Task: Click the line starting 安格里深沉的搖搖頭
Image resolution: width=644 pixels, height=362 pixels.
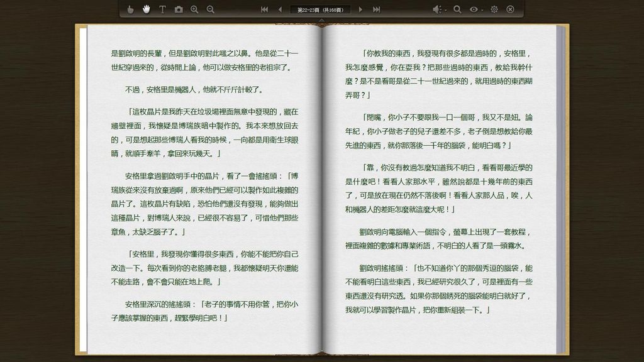Action: click(x=211, y=305)
